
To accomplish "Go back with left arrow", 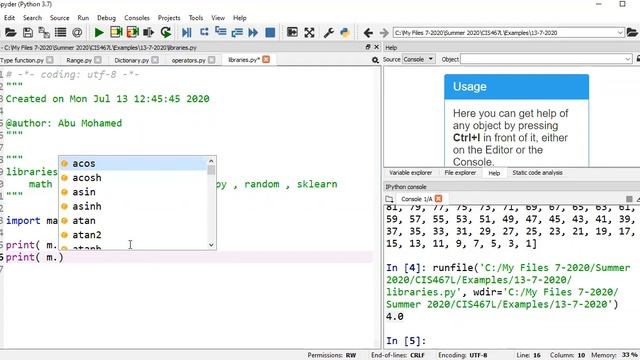I will [368, 33].
